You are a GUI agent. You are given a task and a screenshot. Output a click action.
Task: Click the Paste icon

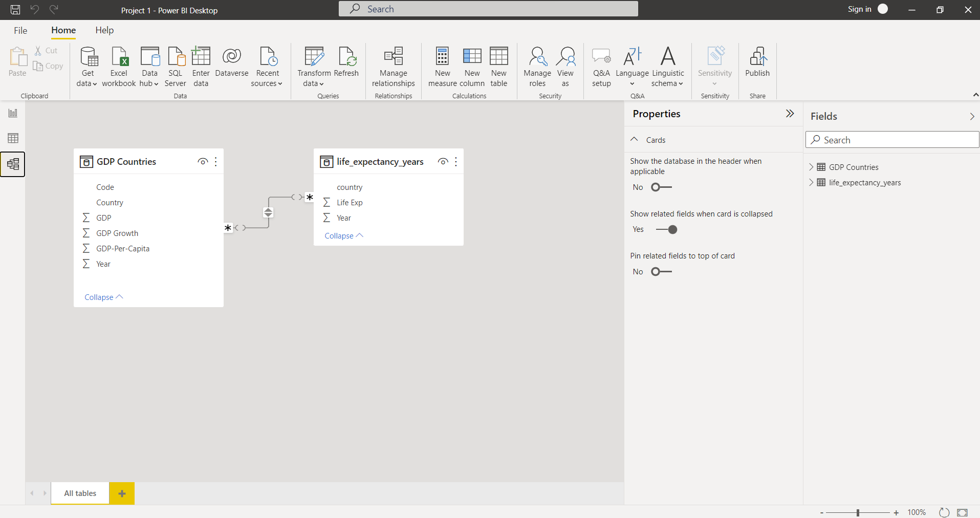[x=18, y=56]
